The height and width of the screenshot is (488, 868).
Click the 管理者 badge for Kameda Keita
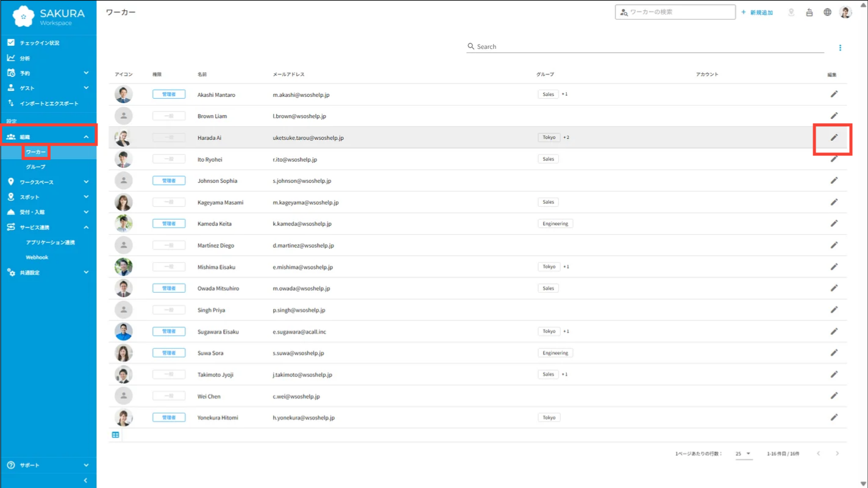click(x=169, y=224)
